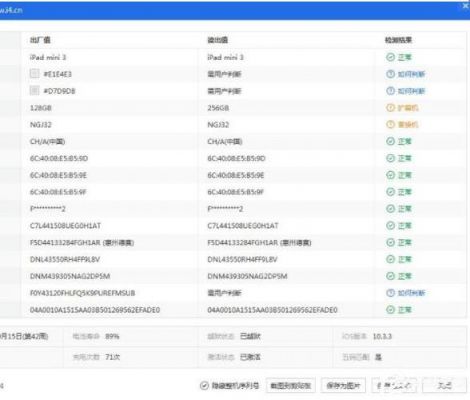Image resolution: width=470 pixels, height=400 pixels.
Task: Click the check icon in the F5D44133284FGH1AR row
Action: tap(390, 242)
